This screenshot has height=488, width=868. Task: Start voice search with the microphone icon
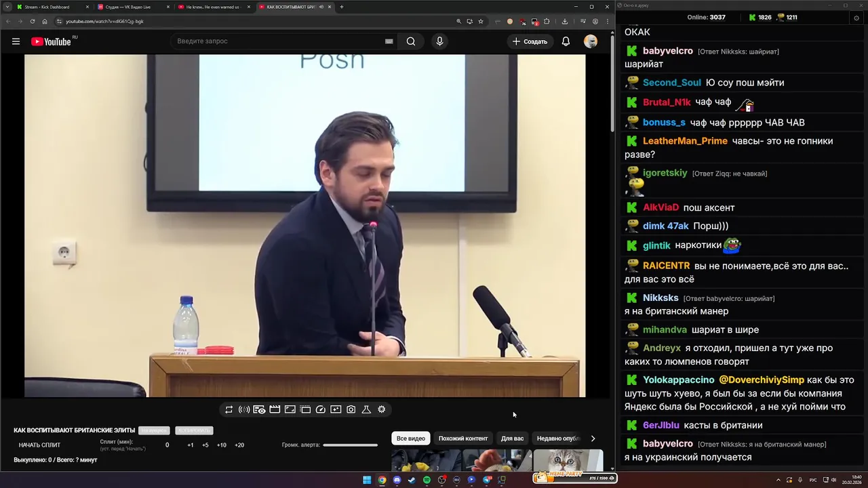(439, 41)
